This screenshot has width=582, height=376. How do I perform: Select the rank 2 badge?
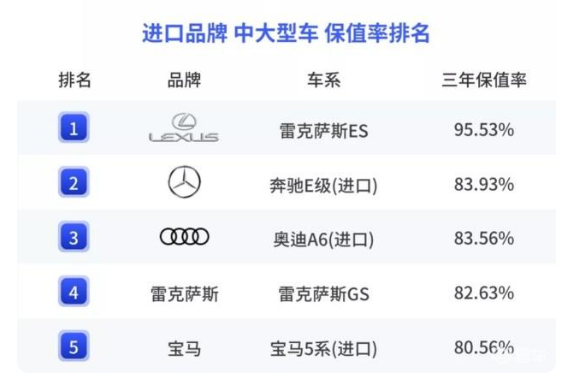pos(73,182)
